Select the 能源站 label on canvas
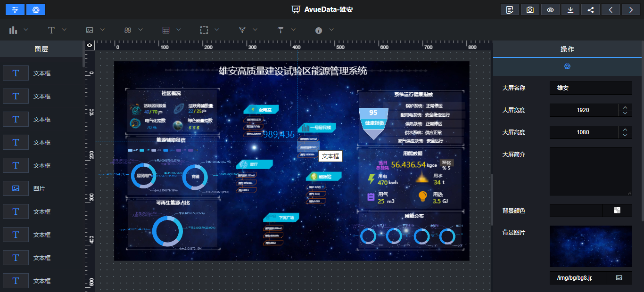644x292 pixels. 323,177
